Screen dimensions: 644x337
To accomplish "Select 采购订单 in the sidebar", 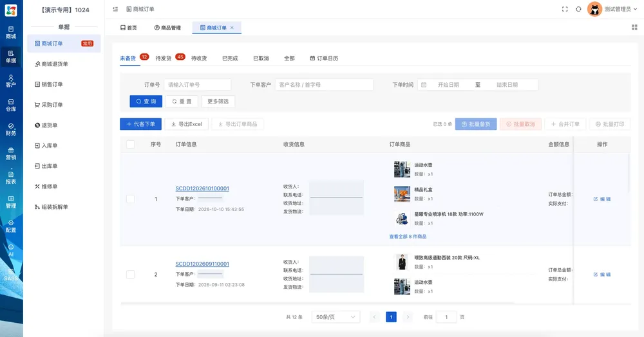I will click(64, 105).
